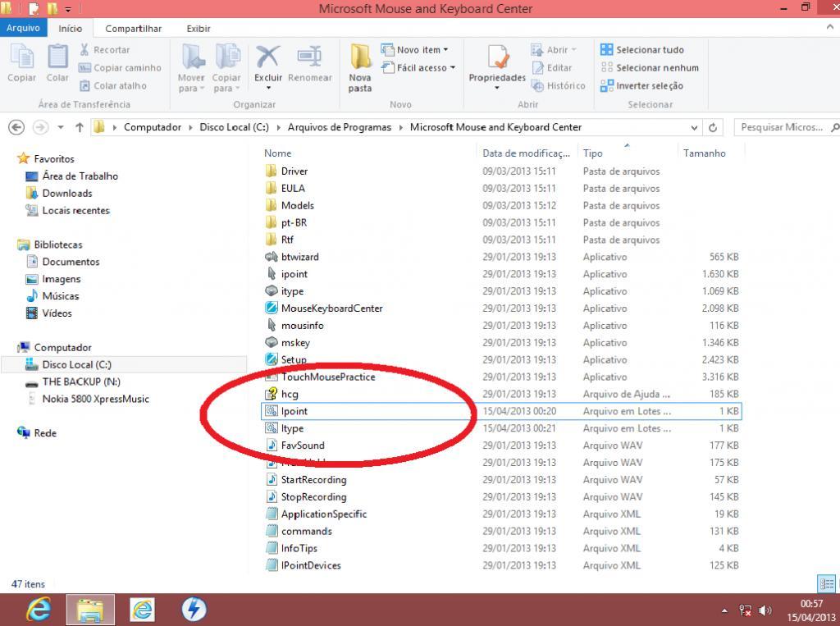Expand the Fácil acesso dropdown
Image resolution: width=840 pixels, height=626 pixels.
(418, 67)
